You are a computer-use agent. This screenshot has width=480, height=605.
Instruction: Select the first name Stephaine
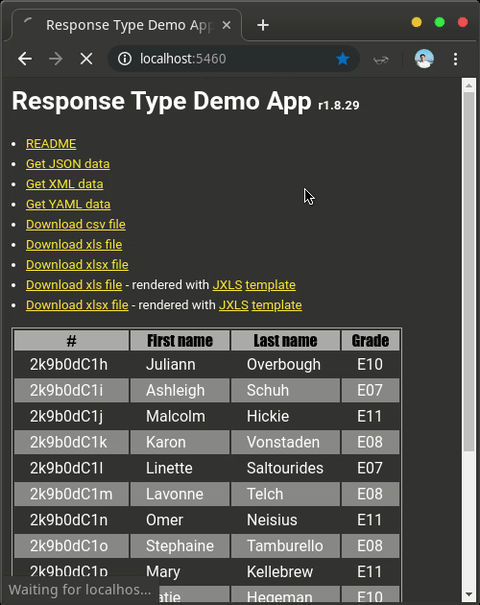pos(180,546)
